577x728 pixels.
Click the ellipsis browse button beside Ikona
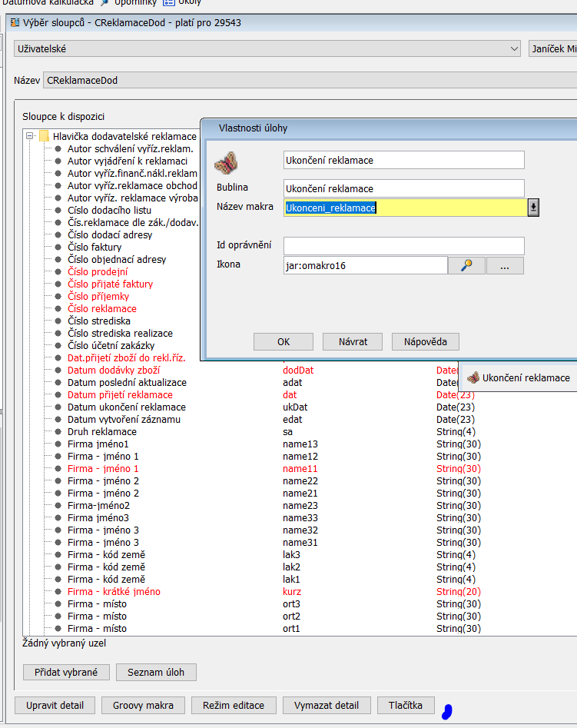pos(505,265)
